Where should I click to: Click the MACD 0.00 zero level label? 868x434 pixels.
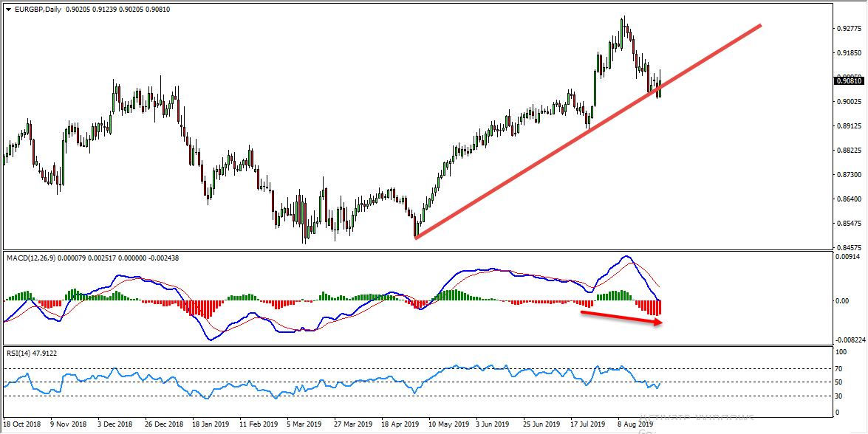(x=844, y=301)
